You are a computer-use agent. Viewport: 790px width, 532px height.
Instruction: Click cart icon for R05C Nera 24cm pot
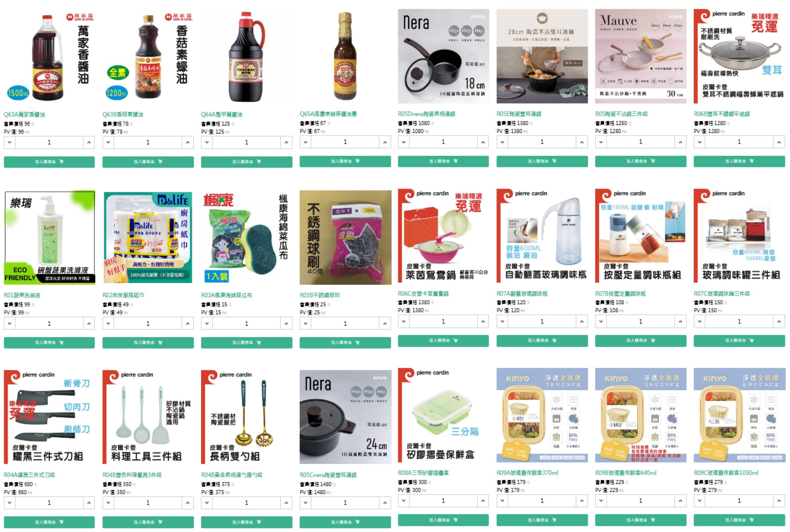pos(358,522)
